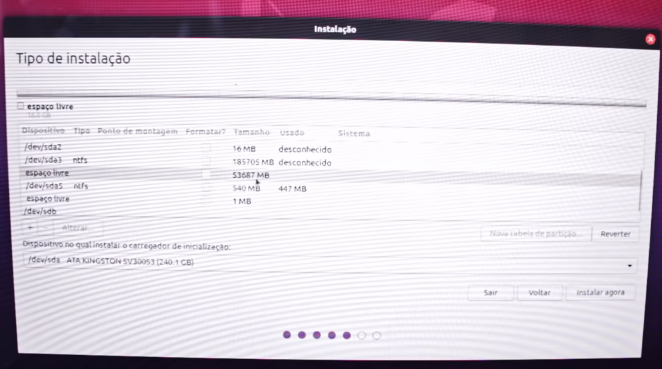Click the Reverter button
The image size is (662, 369).
point(616,233)
